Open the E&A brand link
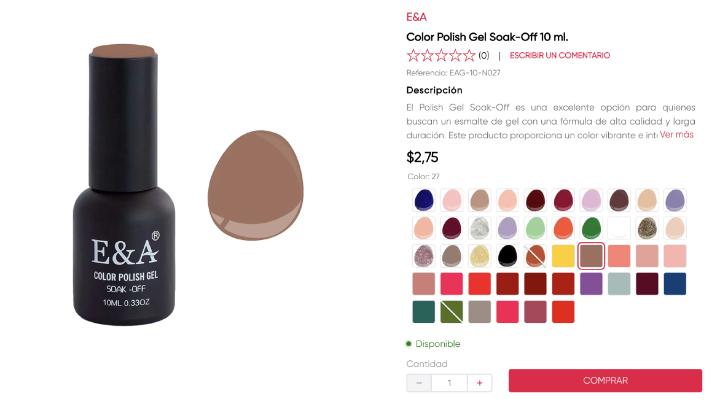Image resolution: width=720 pixels, height=402 pixels. [416, 17]
